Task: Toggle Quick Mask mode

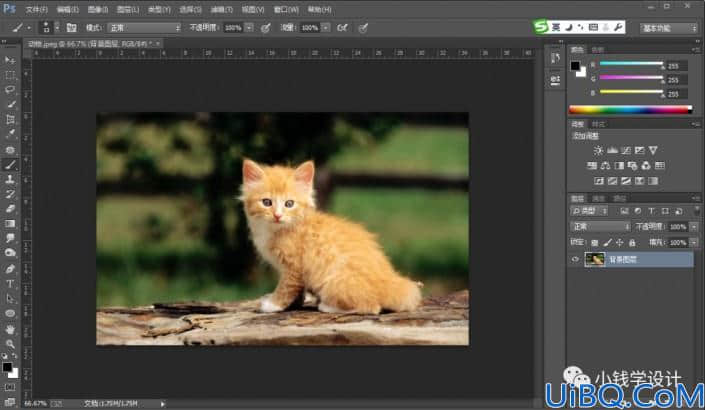Action: (x=10, y=387)
